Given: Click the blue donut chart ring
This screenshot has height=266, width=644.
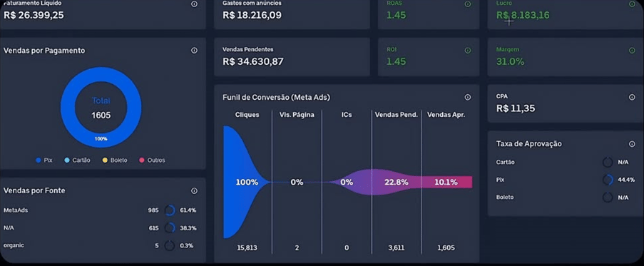Looking at the screenshot, I should pos(101,108).
